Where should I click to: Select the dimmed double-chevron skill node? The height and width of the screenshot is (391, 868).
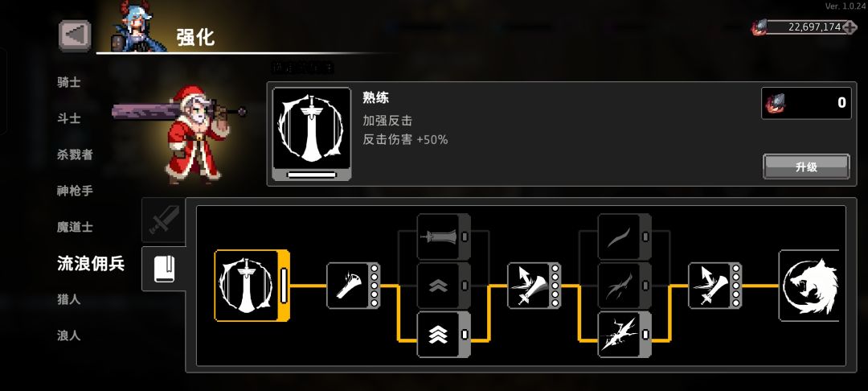click(x=444, y=286)
